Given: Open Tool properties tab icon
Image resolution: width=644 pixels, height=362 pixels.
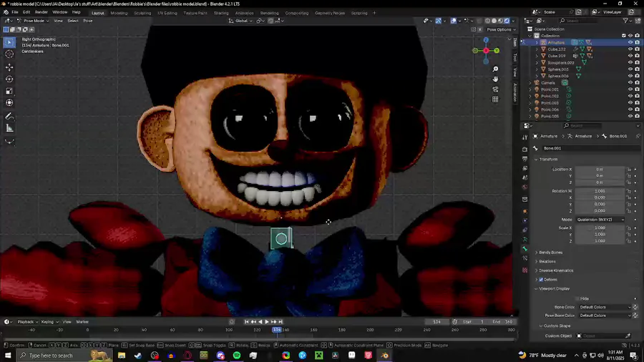Looking at the screenshot, I should tap(525, 137).
